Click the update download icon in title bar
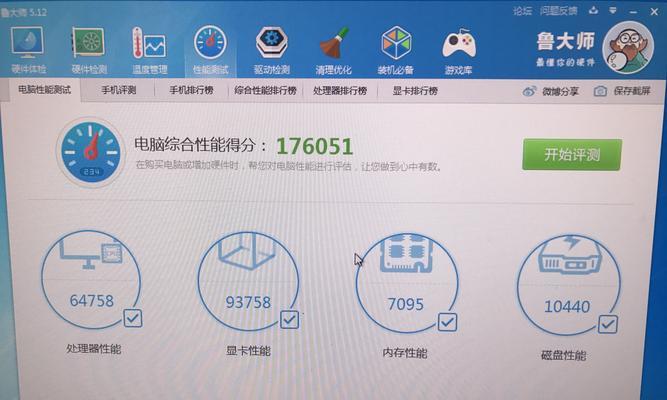The width and height of the screenshot is (667, 400). pos(593,10)
